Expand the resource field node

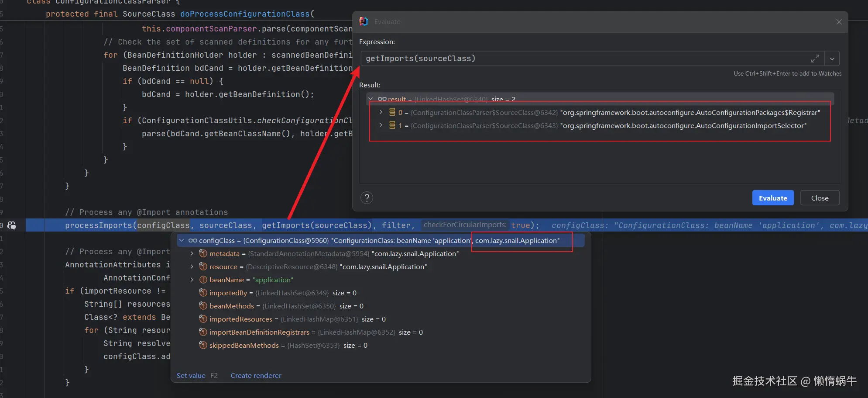pyautogui.click(x=192, y=266)
